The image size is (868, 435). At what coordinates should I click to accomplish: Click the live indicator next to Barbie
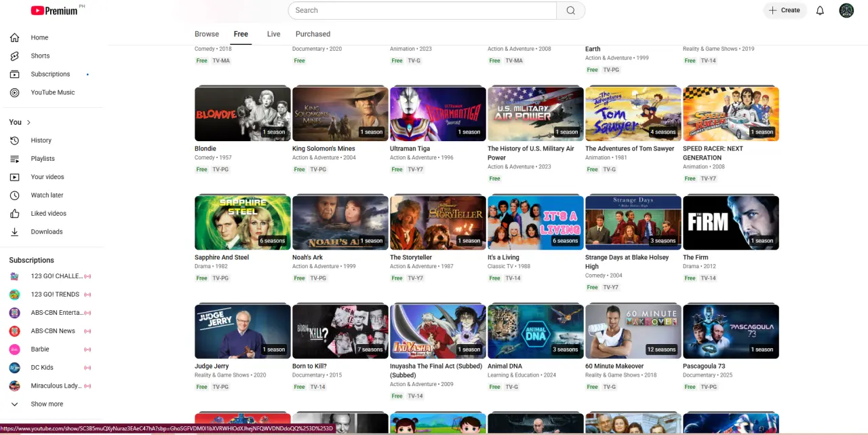(x=87, y=349)
